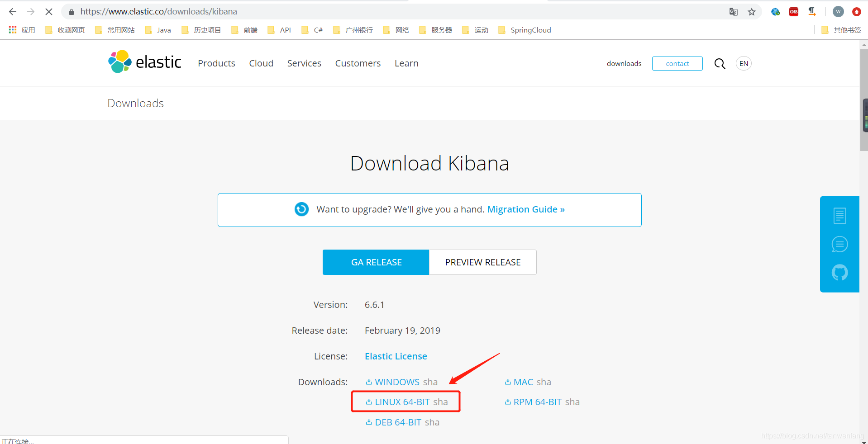Click the red browser update icon
Viewport: 868px width, 444px height.
click(x=856, y=12)
